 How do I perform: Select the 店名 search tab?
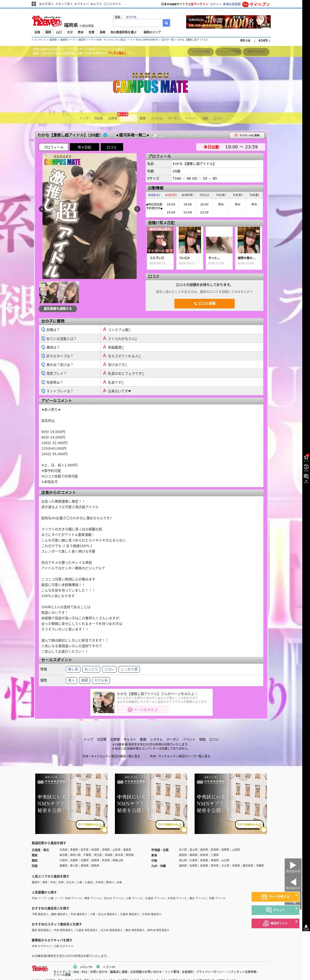click(x=117, y=17)
